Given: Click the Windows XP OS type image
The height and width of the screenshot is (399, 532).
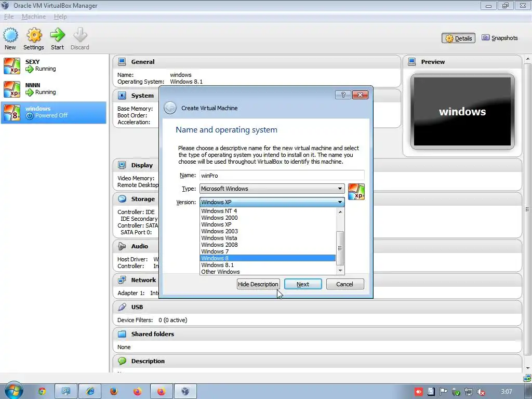Looking at the screenshot, I should [356, 192].
